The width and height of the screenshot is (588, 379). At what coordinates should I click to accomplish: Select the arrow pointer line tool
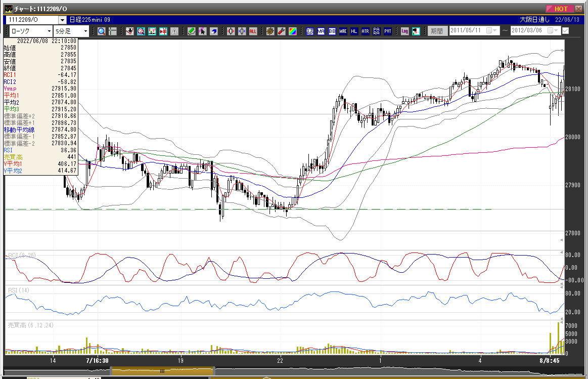pos(203,31)
